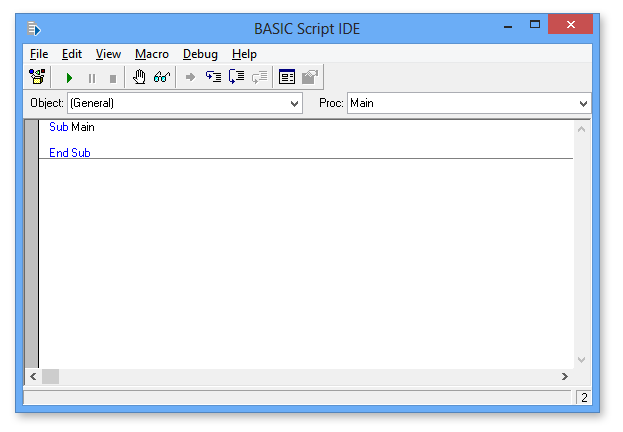Open Quick Watch using the glasses icon
The height and width of the screenshot is (432, 623).
pyautogui.click(x=161, y=77)
